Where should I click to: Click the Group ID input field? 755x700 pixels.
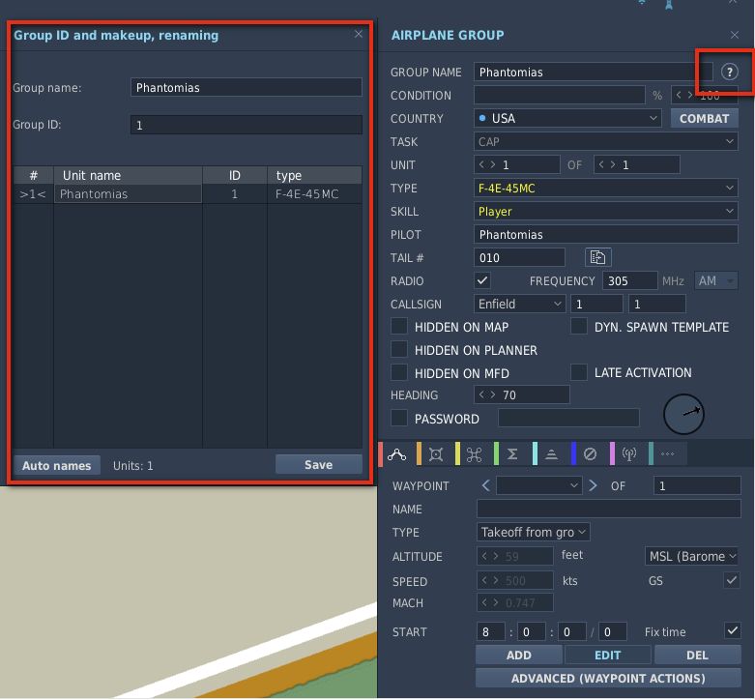point(247,125)
